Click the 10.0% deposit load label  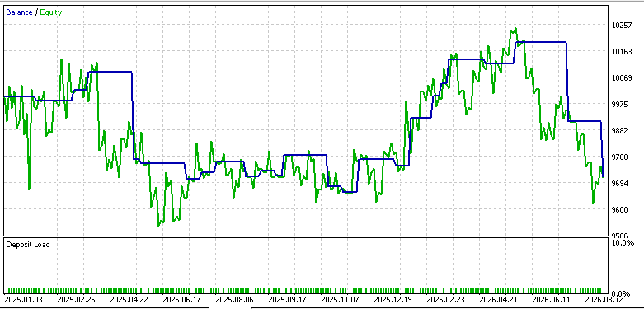623,242
